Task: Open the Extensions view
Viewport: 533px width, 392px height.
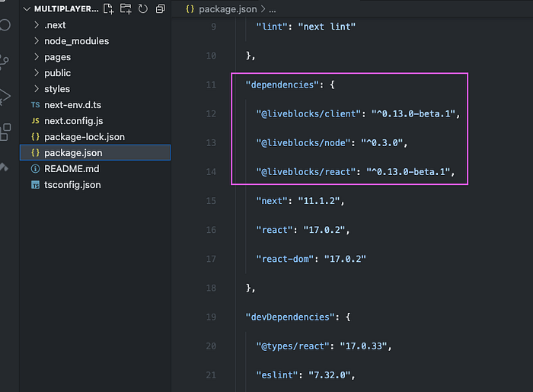Action: pyautogui.click(x=5, y=131)
